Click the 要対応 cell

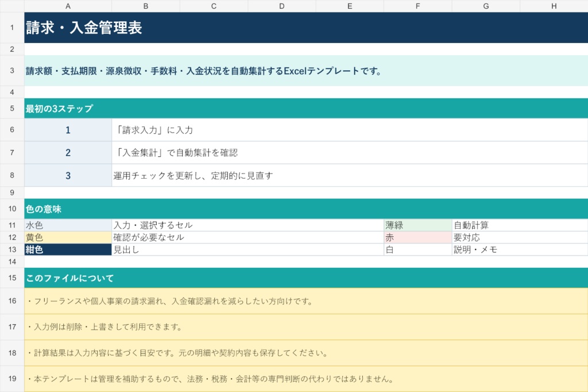click(520, 237)
